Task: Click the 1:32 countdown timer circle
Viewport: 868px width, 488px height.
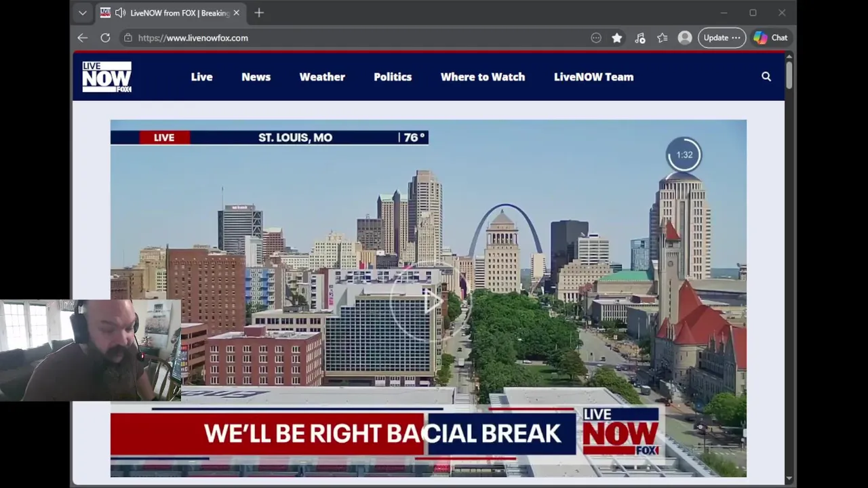Action: pos(684,155)
